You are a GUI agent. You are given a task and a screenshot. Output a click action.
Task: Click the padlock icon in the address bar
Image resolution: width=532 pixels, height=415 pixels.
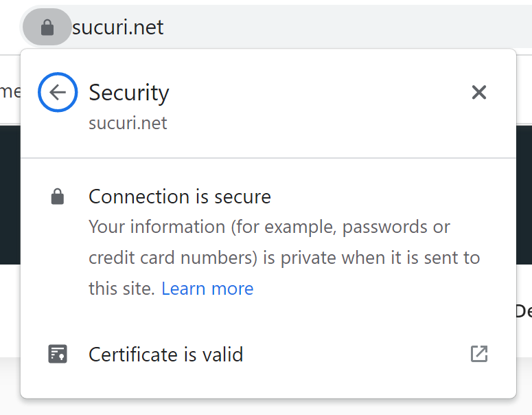[47, 27]
